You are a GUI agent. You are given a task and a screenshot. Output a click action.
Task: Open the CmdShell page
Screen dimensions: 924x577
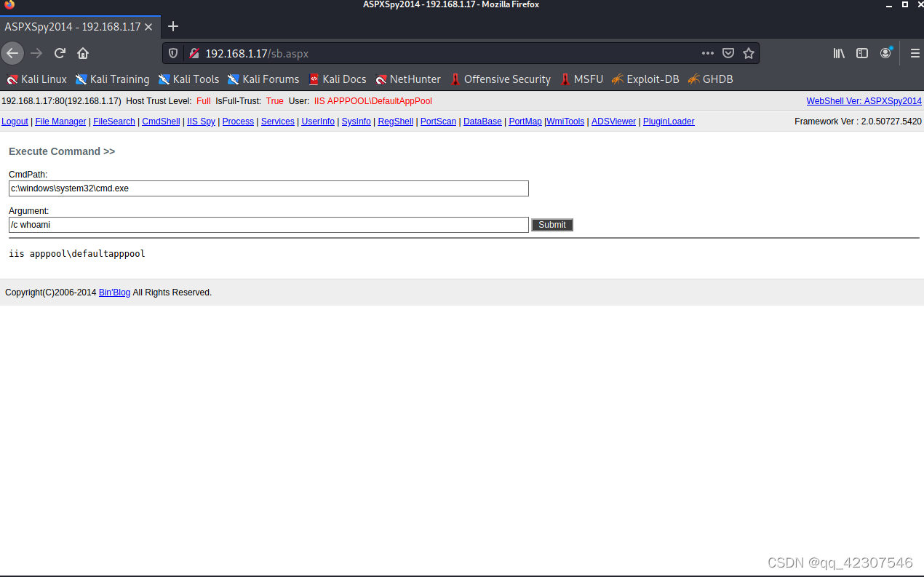[x=161, y=122]
